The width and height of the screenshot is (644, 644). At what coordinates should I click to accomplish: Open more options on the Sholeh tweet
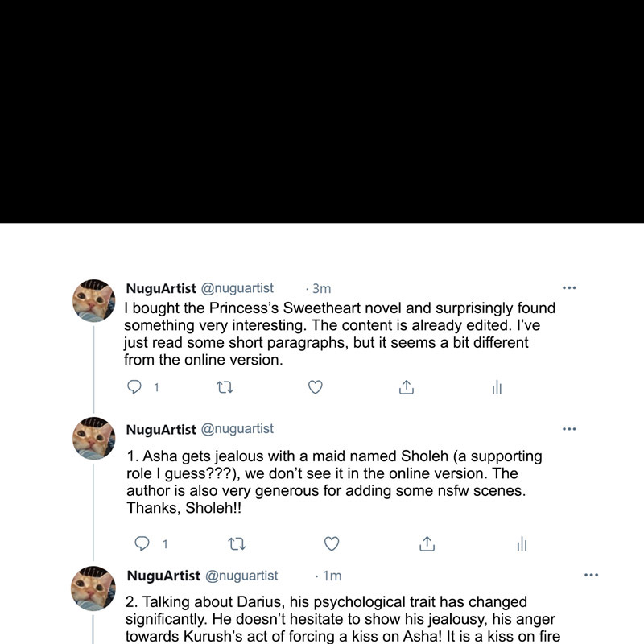click(x=569, y=429)
